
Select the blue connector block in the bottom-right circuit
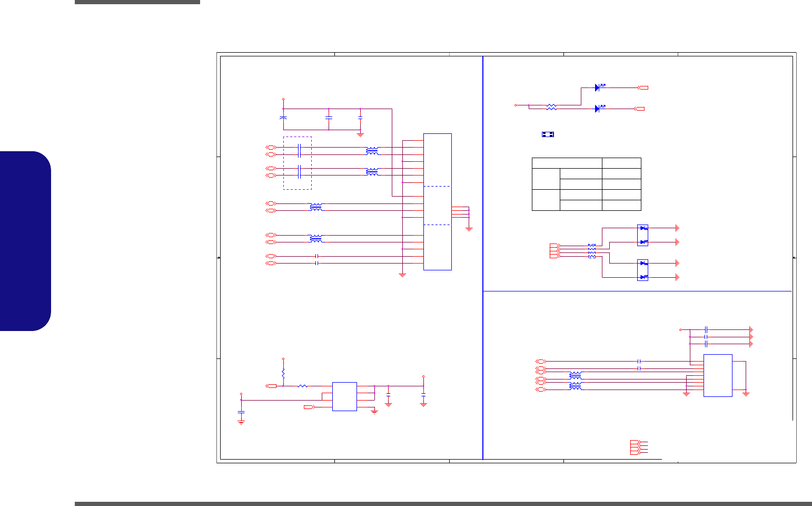click(718, 375)
